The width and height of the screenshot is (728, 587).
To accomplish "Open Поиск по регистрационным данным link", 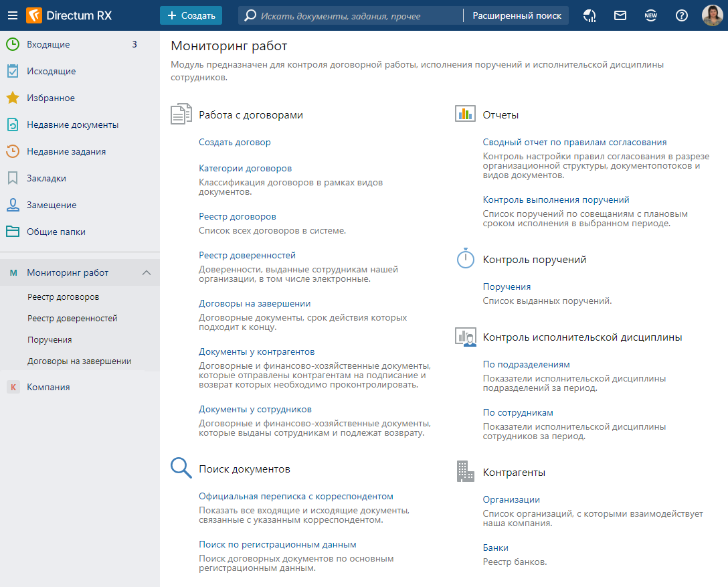I will coord(277,545).
